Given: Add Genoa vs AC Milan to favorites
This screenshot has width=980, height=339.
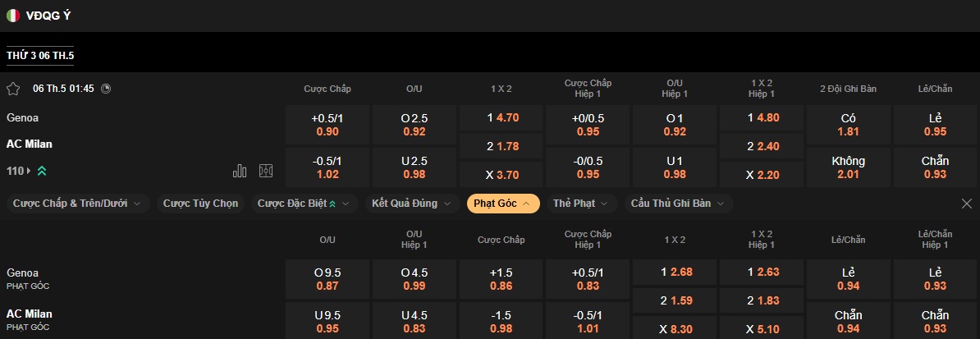Looking at the screenshot, I should [x=13, y=89].
